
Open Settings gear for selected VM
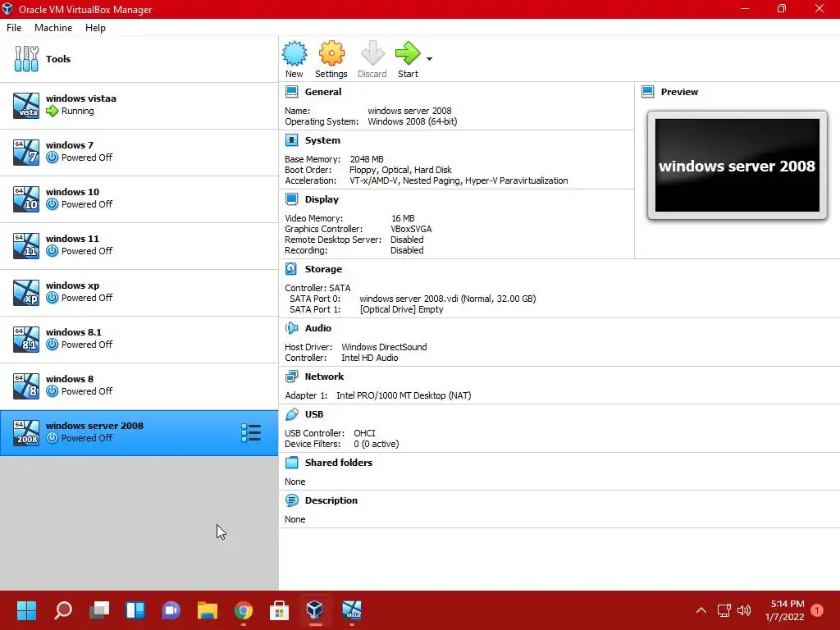click(x=331, y=53)
